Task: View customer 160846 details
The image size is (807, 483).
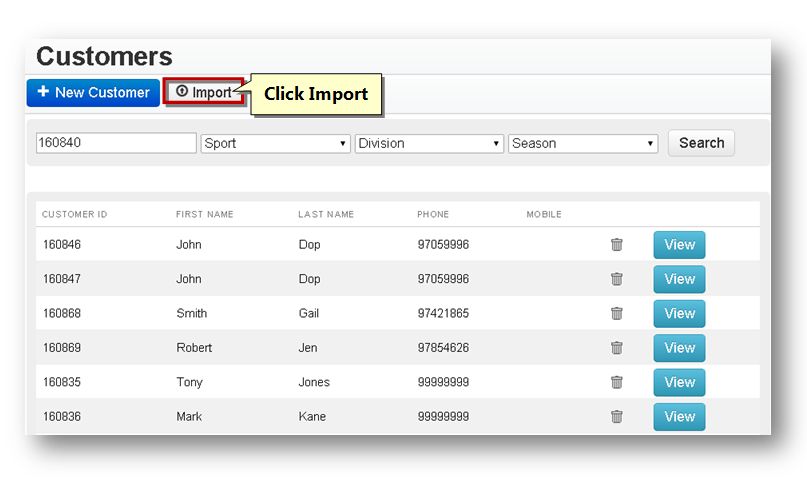Action: coord(679,245)
